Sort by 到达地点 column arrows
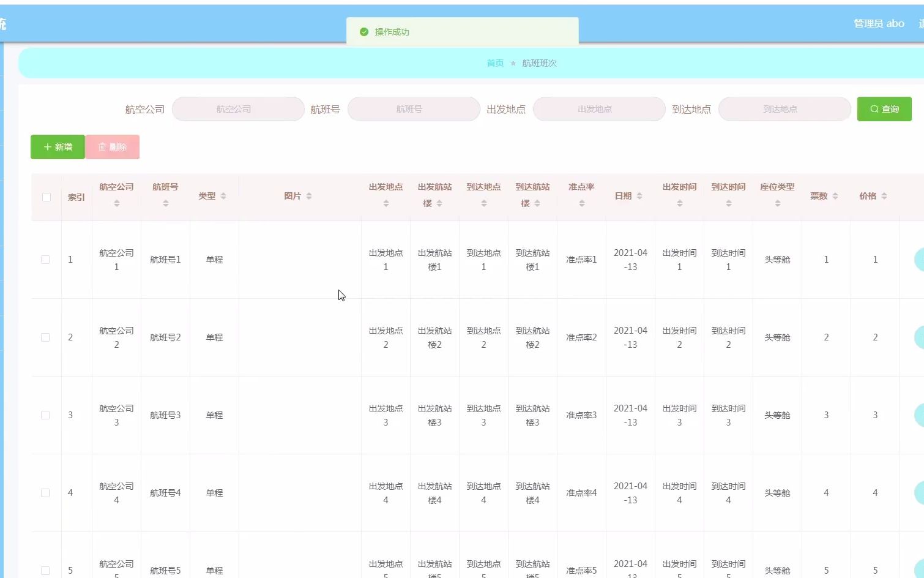 tap(483, 203)
